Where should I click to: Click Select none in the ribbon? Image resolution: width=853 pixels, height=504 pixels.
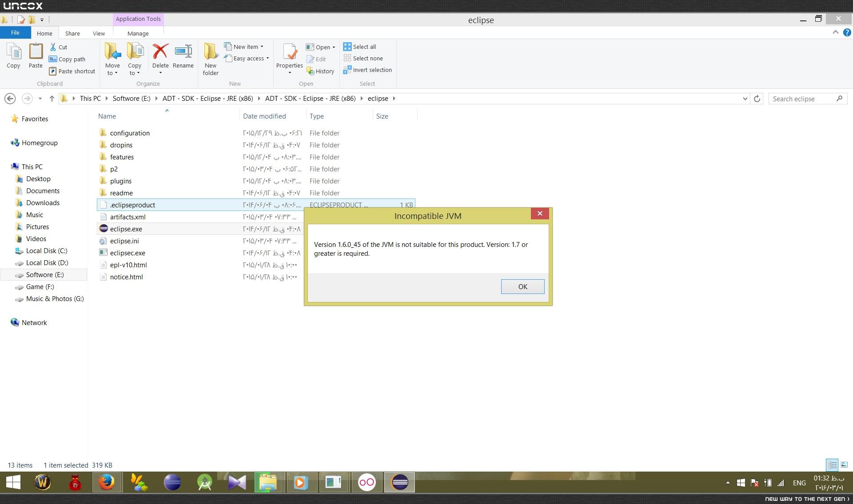[x=363, y=58]
